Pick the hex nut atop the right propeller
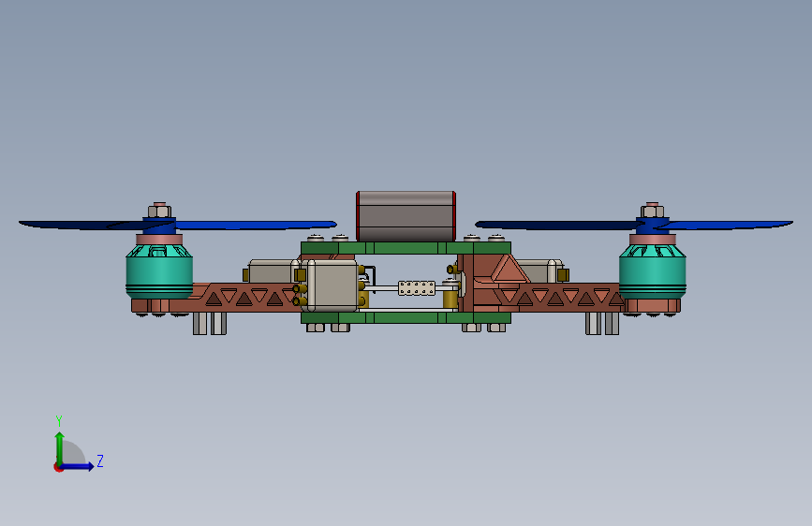Viewport: 812px width, 526px height. coord(653,211)
